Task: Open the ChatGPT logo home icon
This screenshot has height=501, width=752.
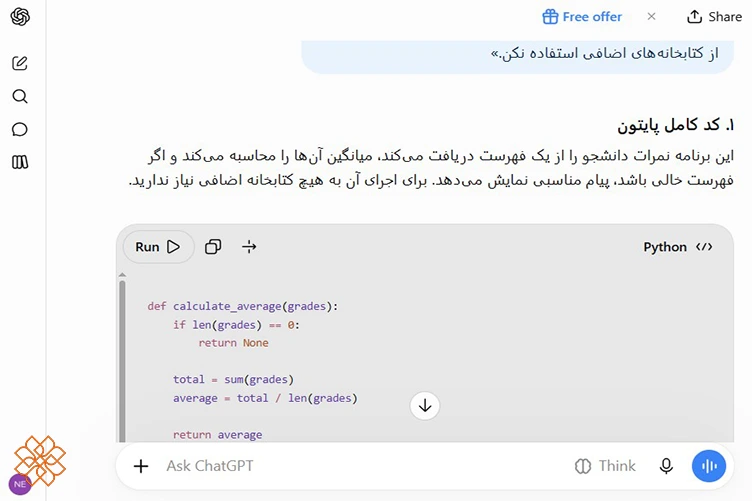Action: [x=20, y=17]
